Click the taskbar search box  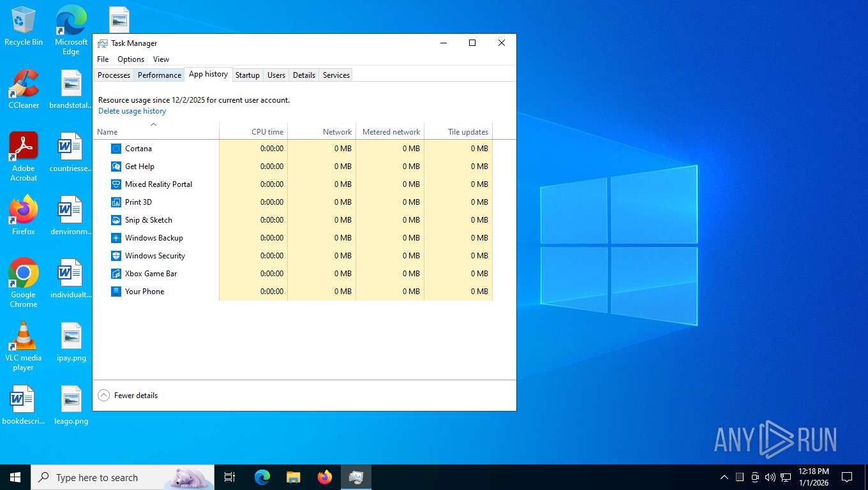tap(123, 477)
